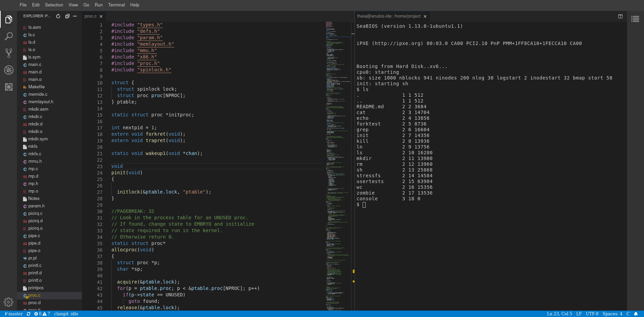Open the Extensions view icon
Image resolution: width=644 pixels, height=317 pixels.
coord(9,87)
